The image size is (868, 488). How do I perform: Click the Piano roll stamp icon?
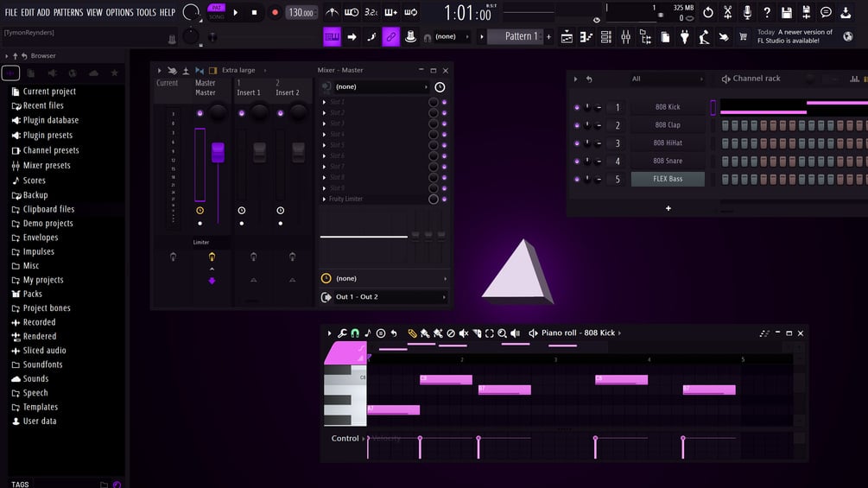coord(381,333)
